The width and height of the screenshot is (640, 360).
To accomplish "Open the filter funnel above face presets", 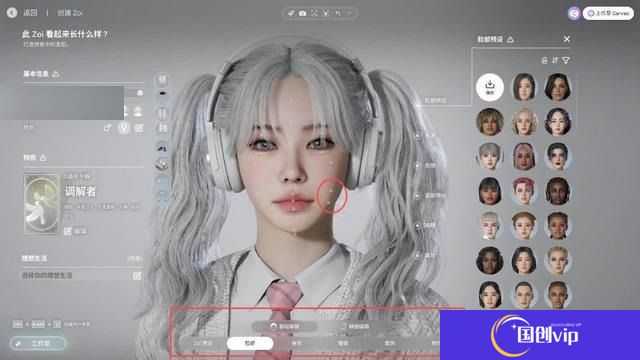I will point(566,60).
